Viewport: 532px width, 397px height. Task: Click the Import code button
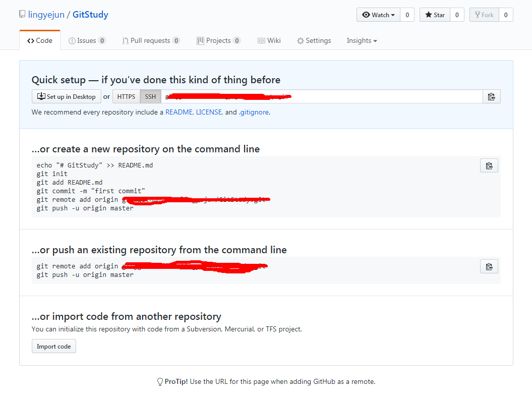coord(54,347)
